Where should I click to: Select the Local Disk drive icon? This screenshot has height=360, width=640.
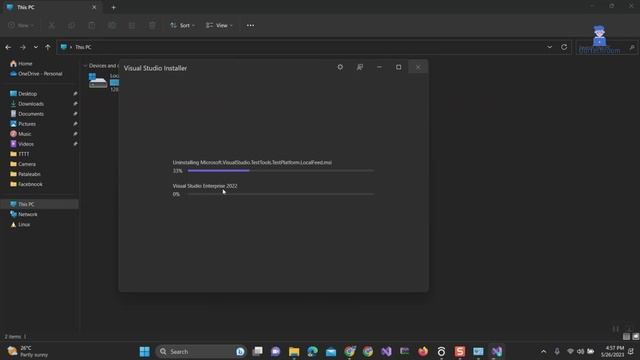(x=98, y=81)
